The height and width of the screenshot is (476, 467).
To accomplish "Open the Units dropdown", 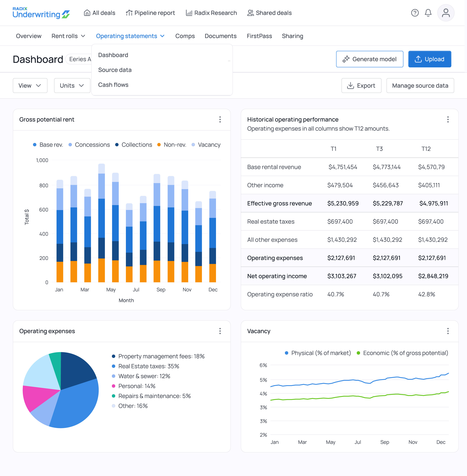I will 72,86.
